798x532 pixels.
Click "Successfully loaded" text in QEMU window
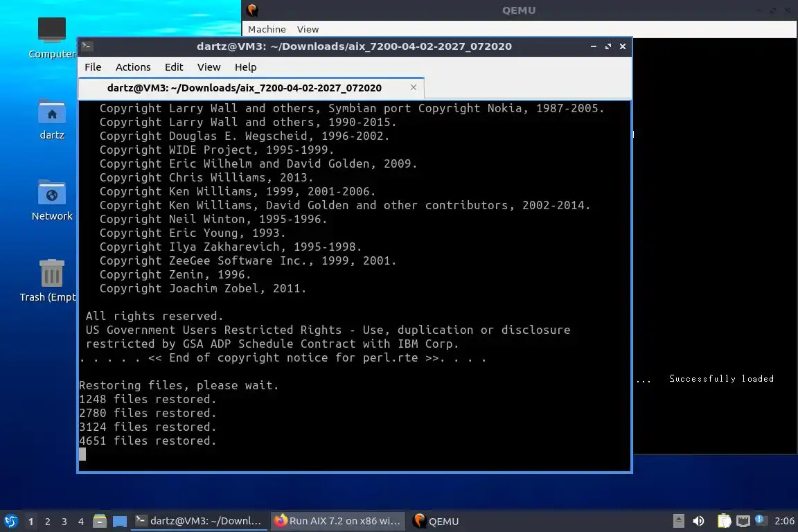click(x=721, y=378)
